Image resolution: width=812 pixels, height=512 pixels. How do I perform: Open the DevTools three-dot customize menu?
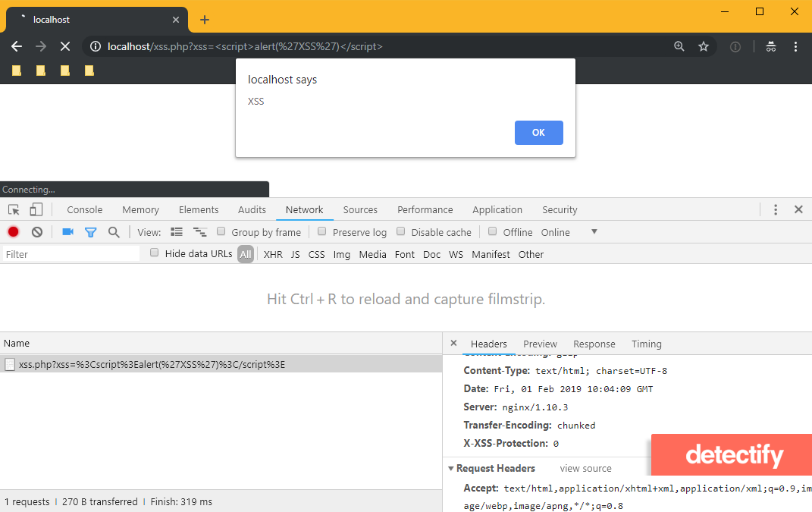point(776,209)
